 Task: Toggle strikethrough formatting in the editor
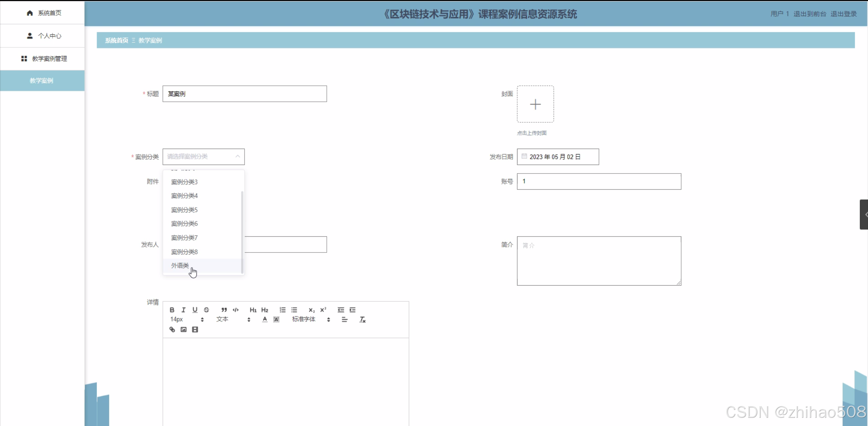pyautogui.click(x=207, y=310)
